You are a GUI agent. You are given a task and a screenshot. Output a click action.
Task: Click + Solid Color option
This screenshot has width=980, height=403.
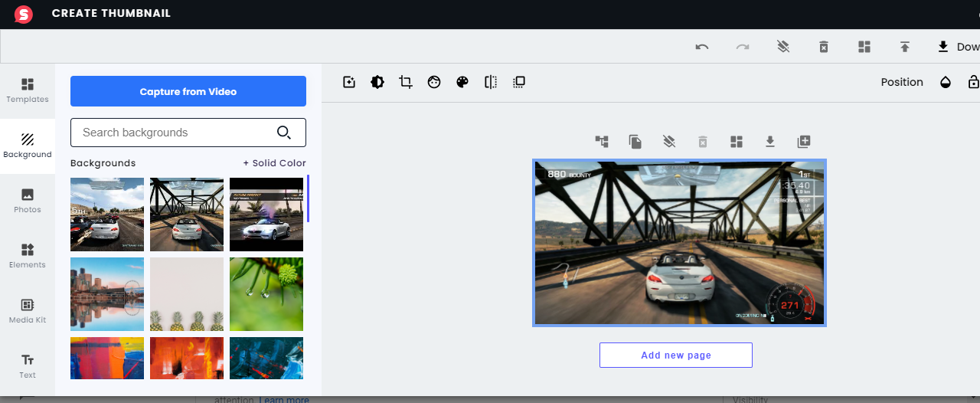click(x=275, y=163)
